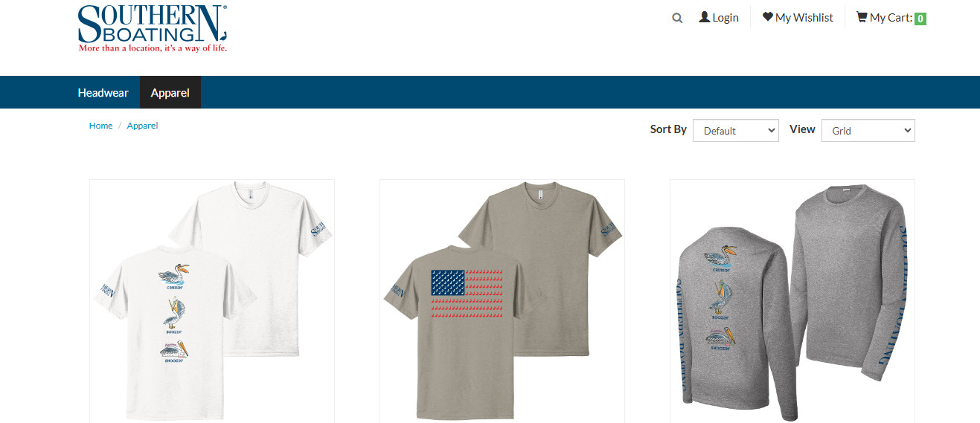Click the Login person icon
Viewport: 980px width, 423px height.
[x=705, y=16]
